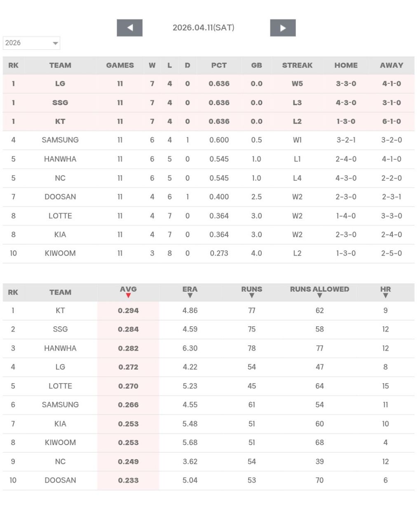Go to the previous date arrow
The image size is (420, 528).
[x=129, y=28]
